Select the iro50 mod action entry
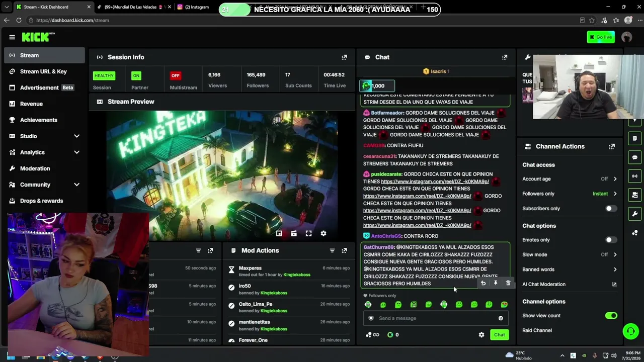 tap(289, 289)
